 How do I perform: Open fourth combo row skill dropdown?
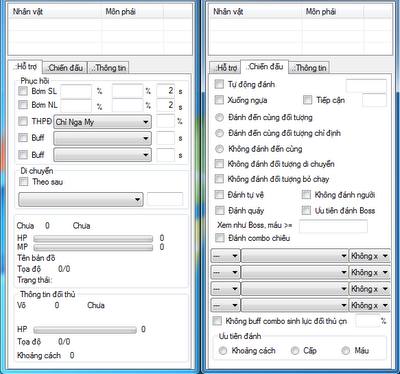pos(295,305)
